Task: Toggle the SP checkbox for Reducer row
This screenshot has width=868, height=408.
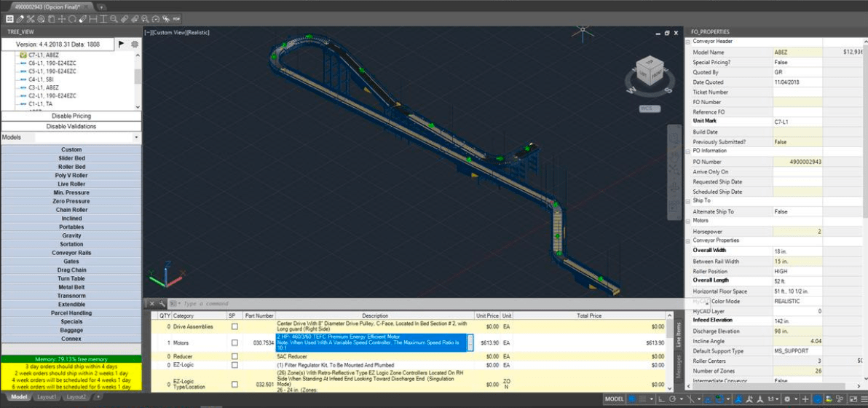Action: tap(234, 356)
